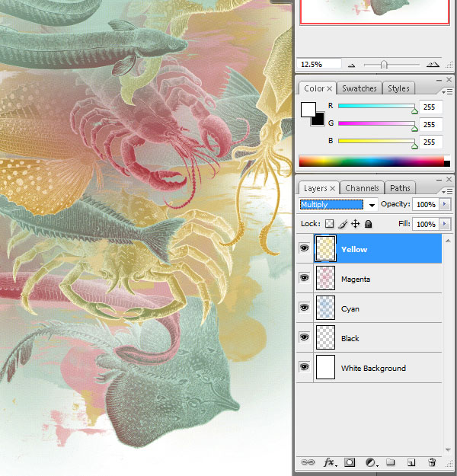Select the Color tab

coord(315,88)
